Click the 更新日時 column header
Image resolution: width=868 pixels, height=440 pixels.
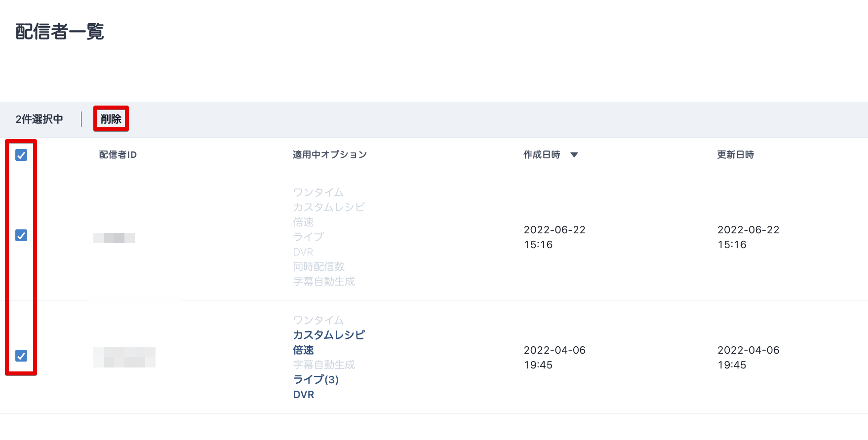735,154
